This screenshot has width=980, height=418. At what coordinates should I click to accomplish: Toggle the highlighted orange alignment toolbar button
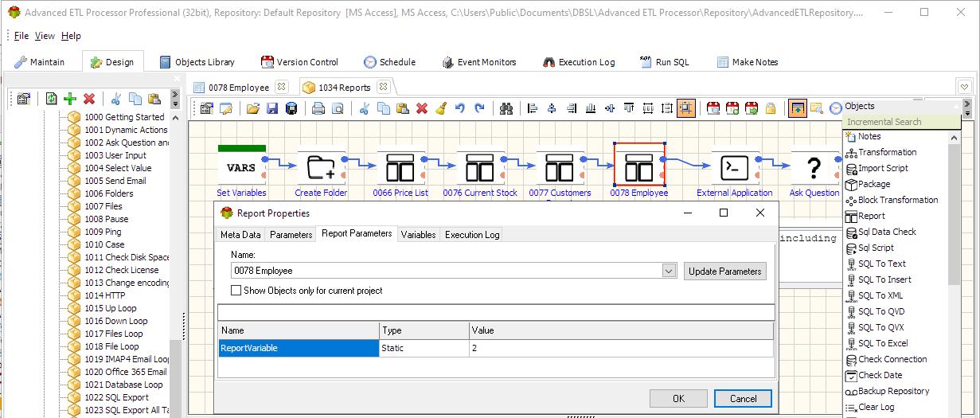coord(685,109)
